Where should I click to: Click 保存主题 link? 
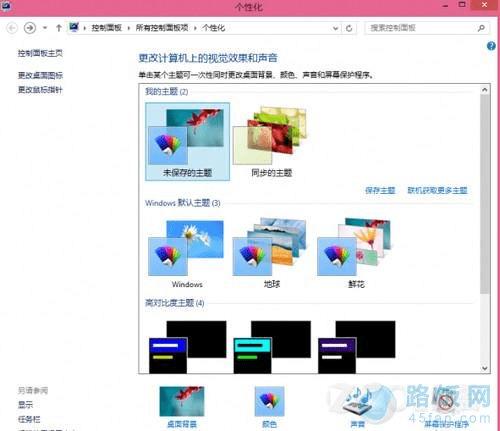click(380, 191)
